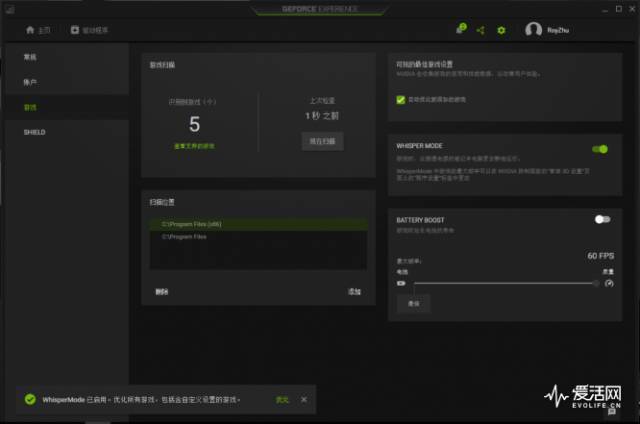Click the green checkmark notification icon
The width and height of the screenshot is (640, 424).
click(x=30, y=399)
